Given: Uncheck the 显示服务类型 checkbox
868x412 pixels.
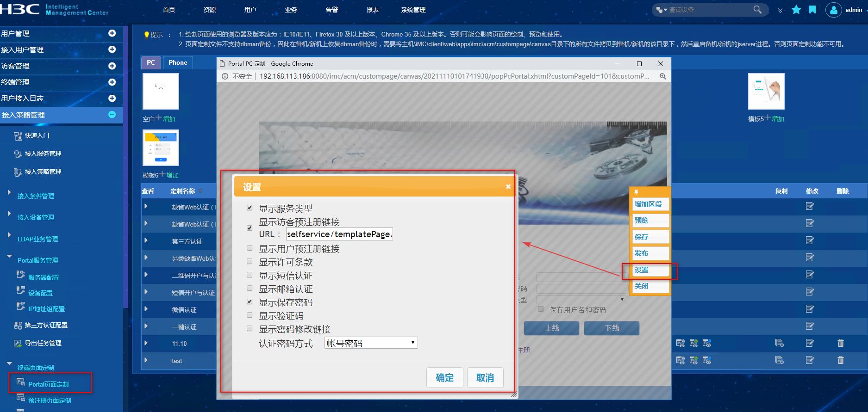Looking at the screenshot, I should pos(250,208).
